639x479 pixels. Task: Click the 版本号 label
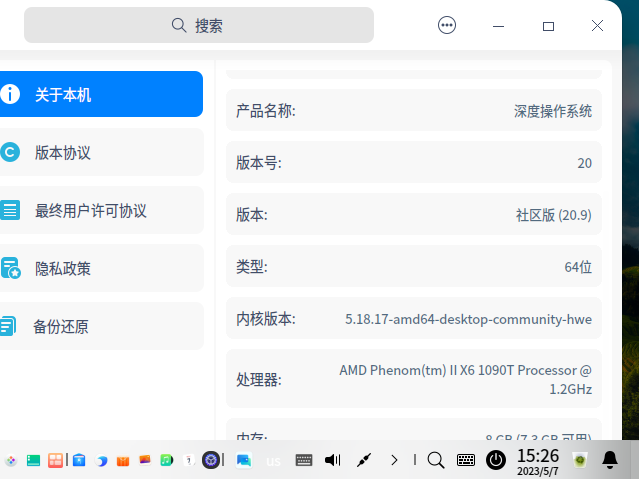click(x=259, y=163)
